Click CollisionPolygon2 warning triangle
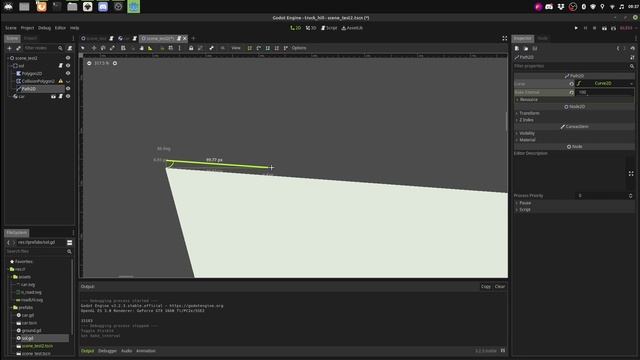 point(60,81)
